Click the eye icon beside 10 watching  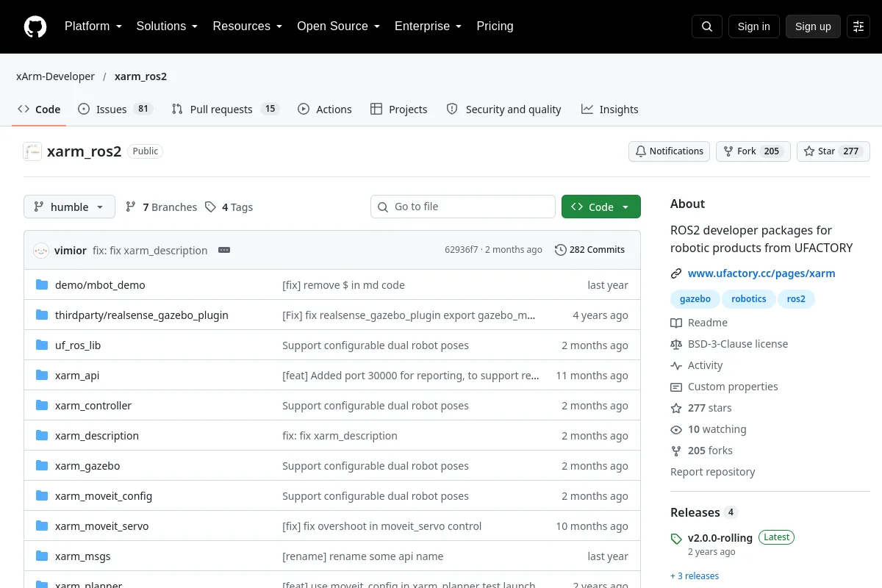coord(676,429)
